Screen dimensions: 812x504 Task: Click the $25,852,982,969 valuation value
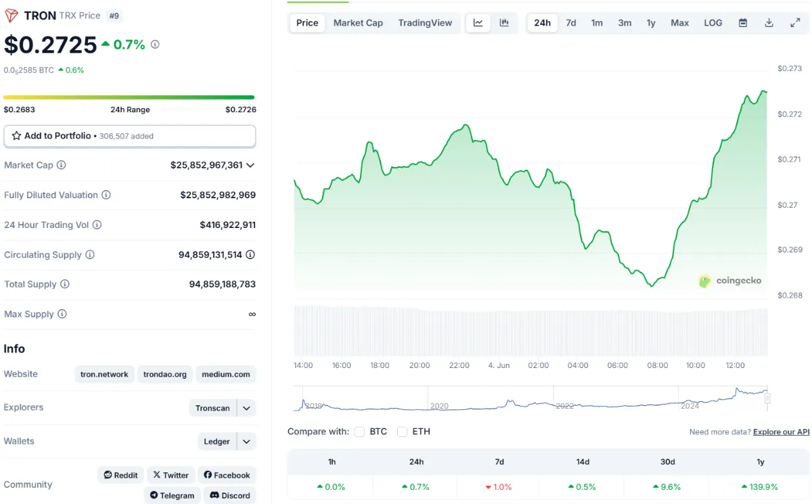tap(218, 195)
